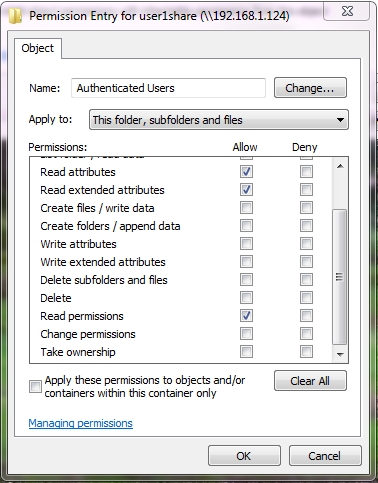Tick Allow for Take ownership
The width and height of the screenshot is (378, 483).
246,352
